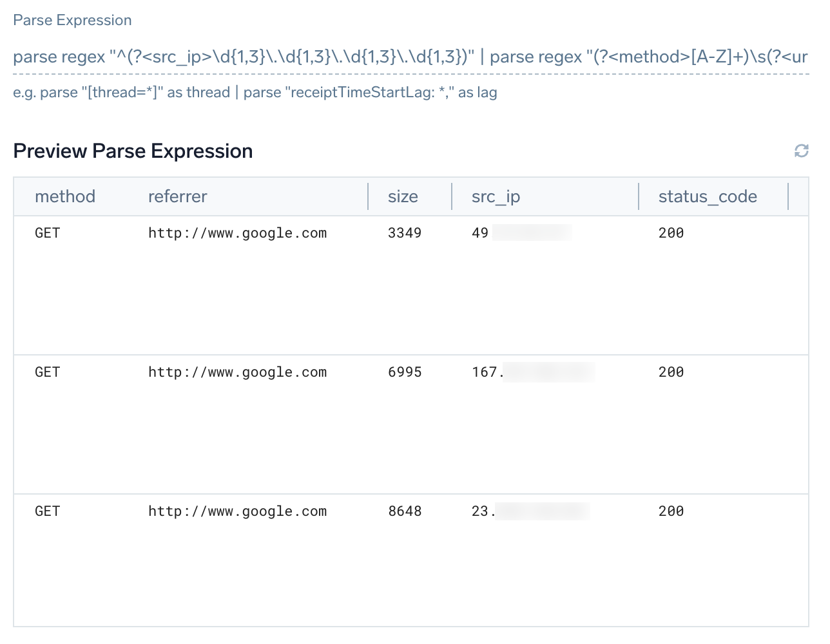Viewport: 830px width, 644px height.
Task: Click the 200 status code in the third row
Action: 671,511
